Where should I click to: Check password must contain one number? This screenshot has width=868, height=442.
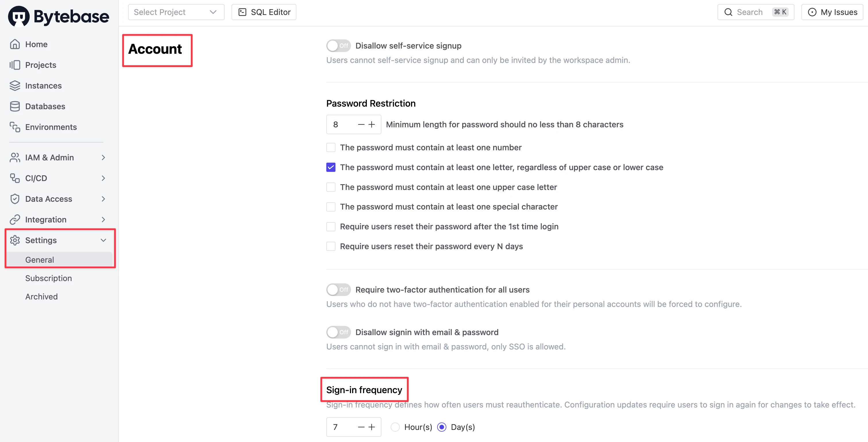(x=331, y=147)
